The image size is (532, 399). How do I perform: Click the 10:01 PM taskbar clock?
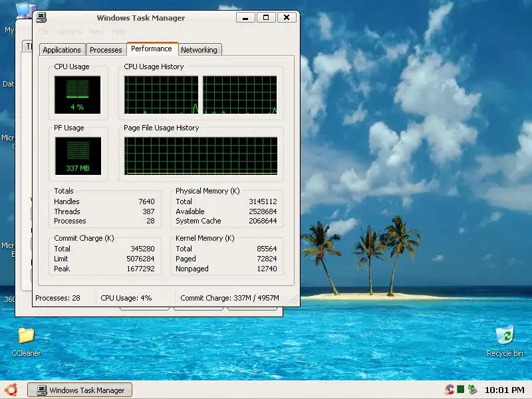click(504, 390)
